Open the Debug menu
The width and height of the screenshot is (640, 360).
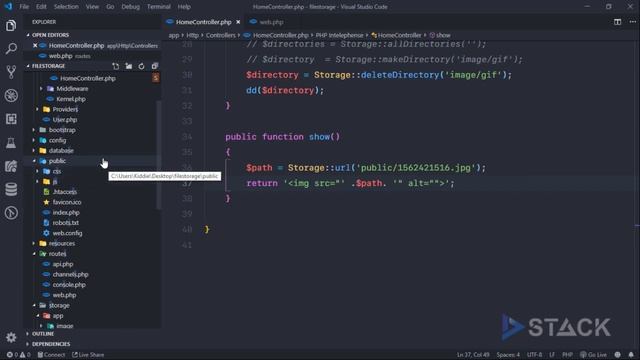pos(131,7)
